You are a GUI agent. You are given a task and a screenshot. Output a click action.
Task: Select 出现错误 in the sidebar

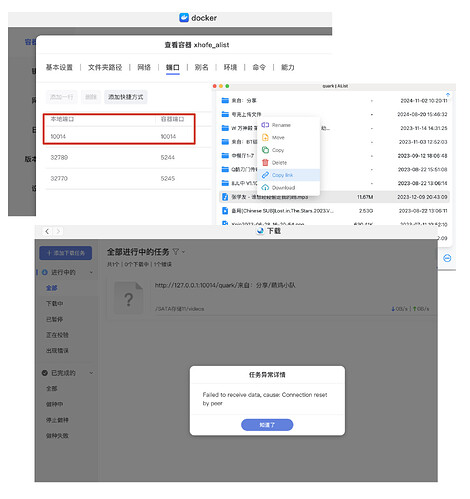point(57,351)
